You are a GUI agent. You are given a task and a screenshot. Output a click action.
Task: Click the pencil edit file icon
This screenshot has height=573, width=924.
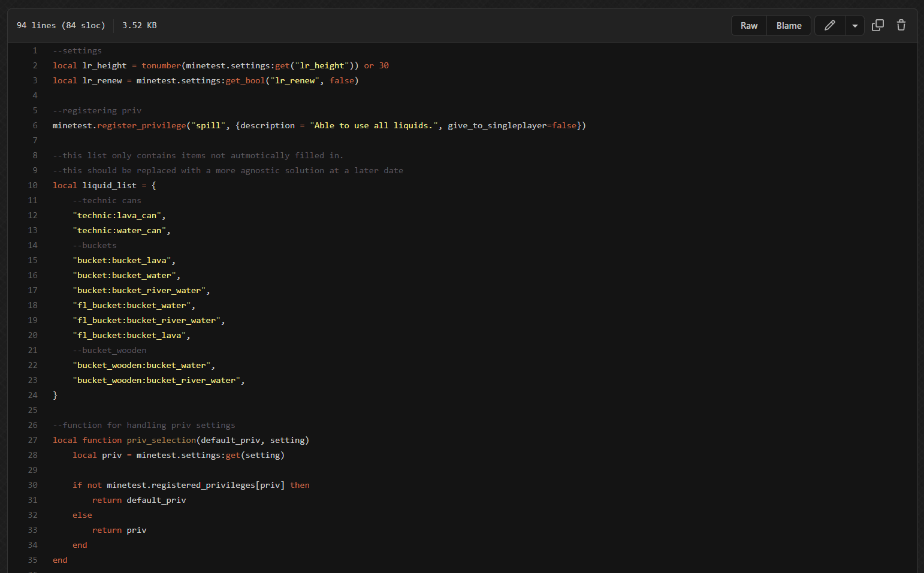point(829,25)
